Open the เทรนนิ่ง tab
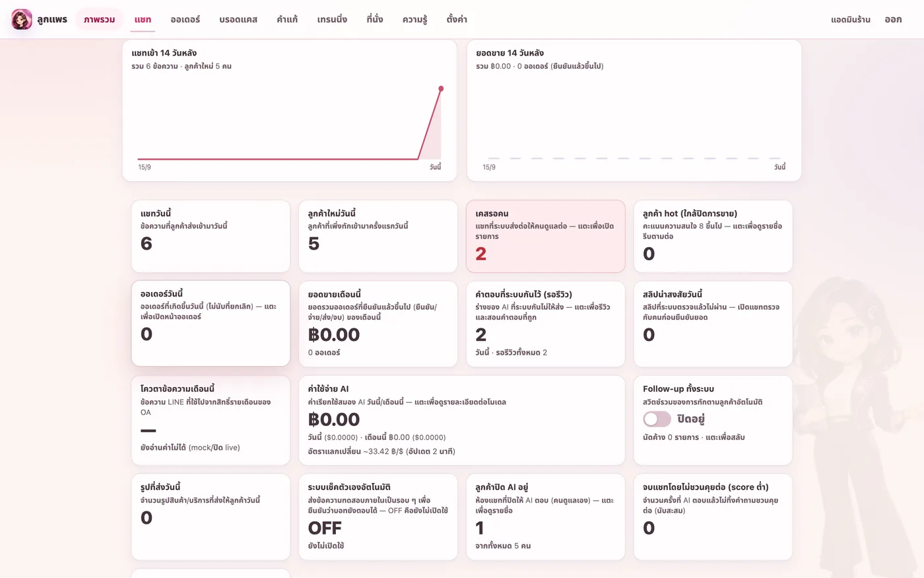 332,20
